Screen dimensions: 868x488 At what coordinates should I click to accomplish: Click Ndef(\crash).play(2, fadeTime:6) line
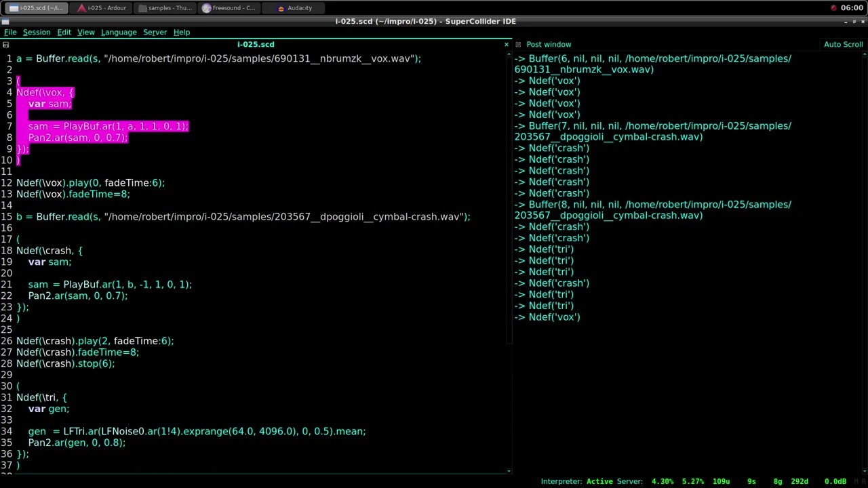95,341
